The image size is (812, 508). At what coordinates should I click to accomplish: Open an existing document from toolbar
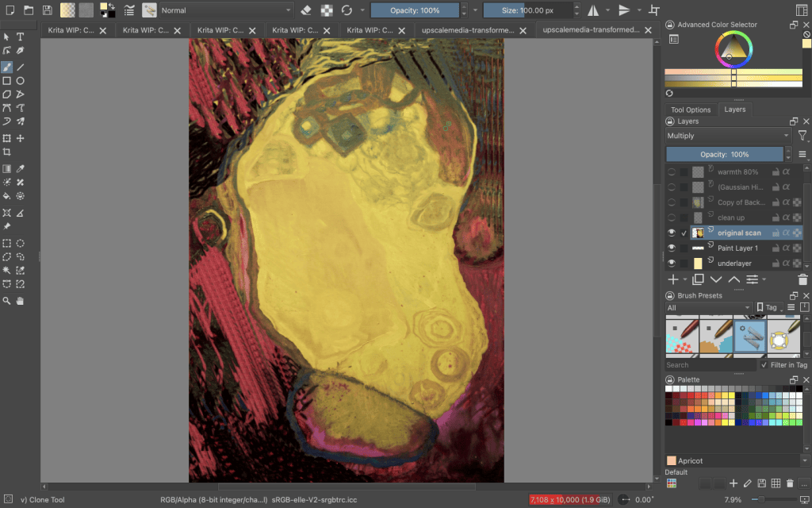tap(29, 10)
